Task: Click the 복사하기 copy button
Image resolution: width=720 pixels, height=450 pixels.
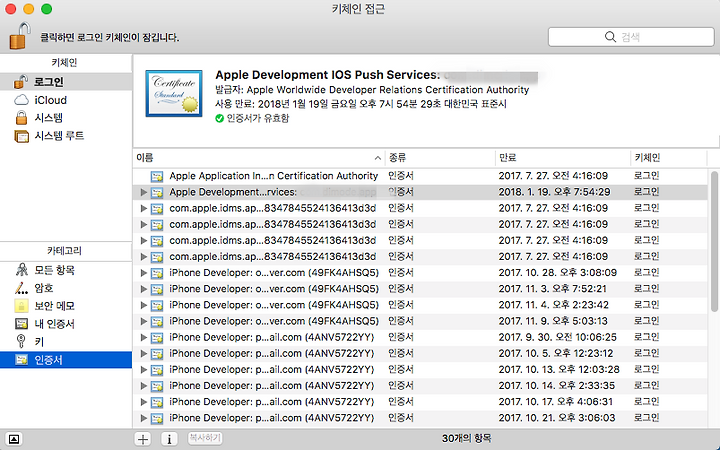Action: click(x=205, y=438)
